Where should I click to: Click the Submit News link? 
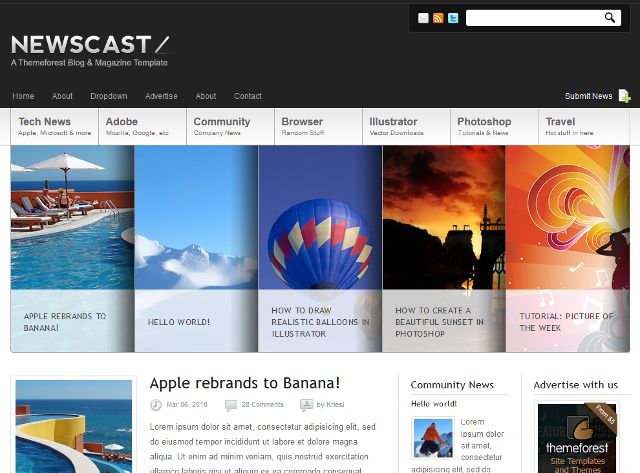click(589, 96)
